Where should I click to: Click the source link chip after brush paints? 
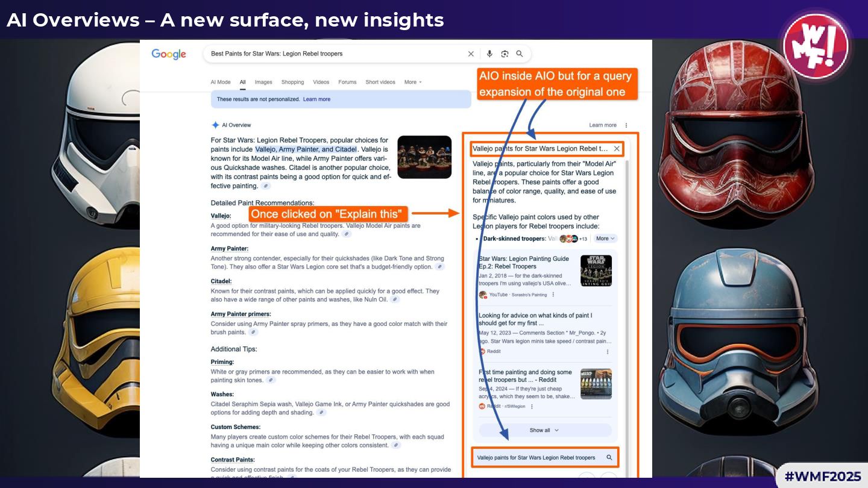pyautogui.click(x=253, y=333)
